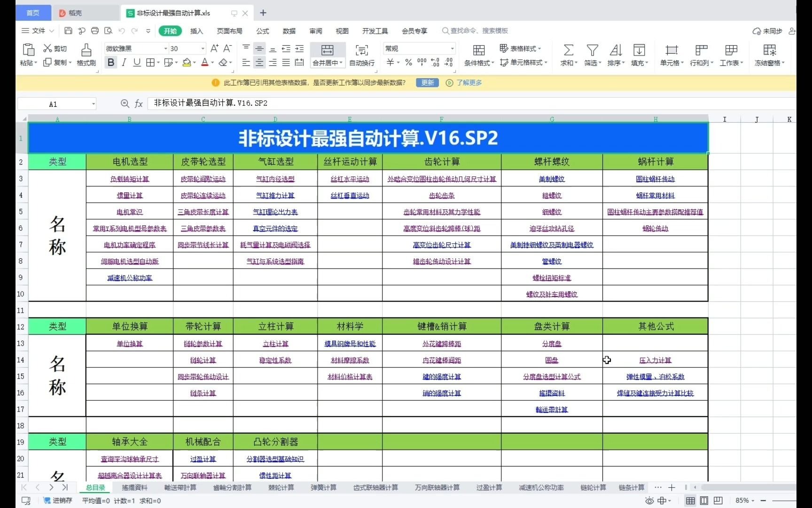
Task: Open the Name Box dropdown next to A1
Action: tap(94, 104)
